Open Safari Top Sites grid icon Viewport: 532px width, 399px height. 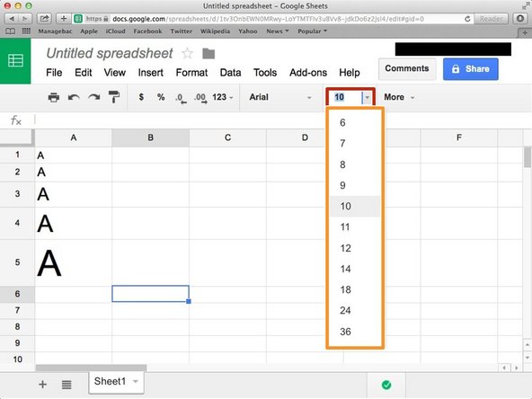point(26,31)
